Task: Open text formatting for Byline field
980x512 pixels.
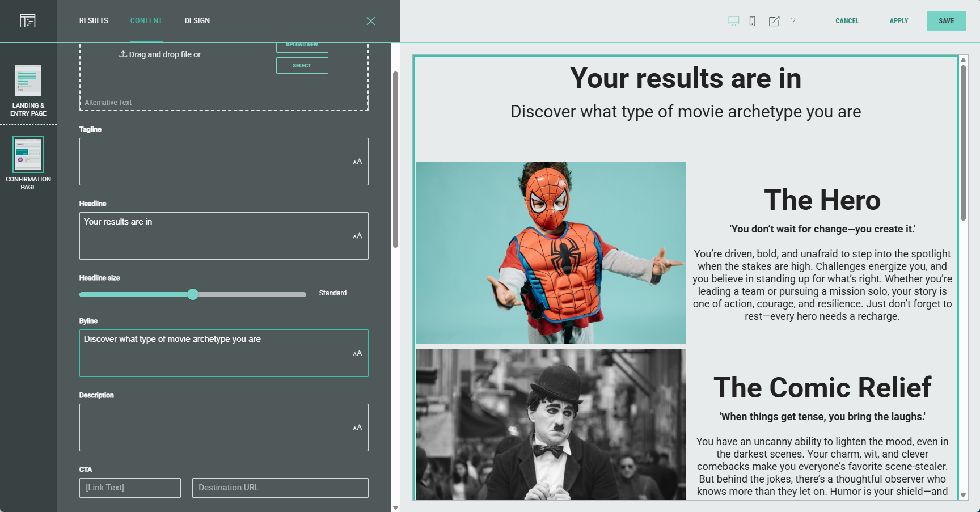Action: (357, 353)
